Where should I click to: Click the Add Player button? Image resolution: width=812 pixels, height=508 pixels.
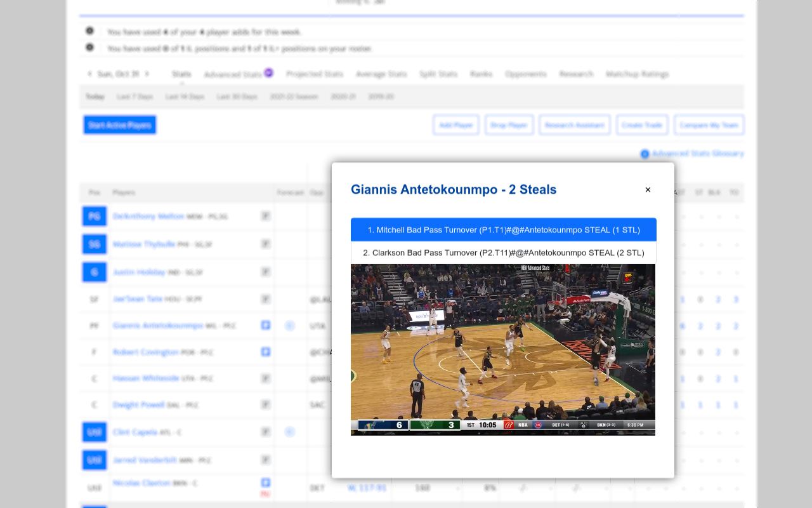pyautogui.click(x=456, y=125)
